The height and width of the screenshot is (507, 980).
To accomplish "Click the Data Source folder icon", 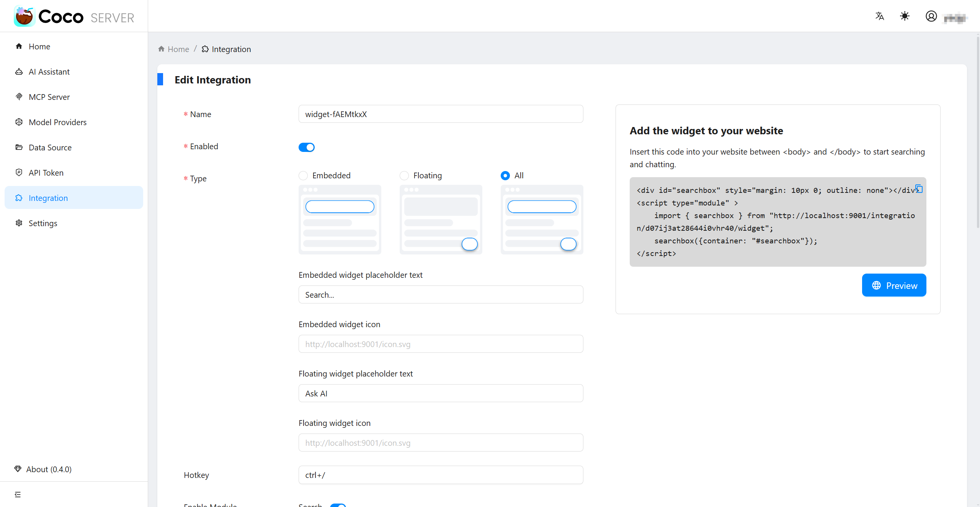I will [x=19, y=147].
